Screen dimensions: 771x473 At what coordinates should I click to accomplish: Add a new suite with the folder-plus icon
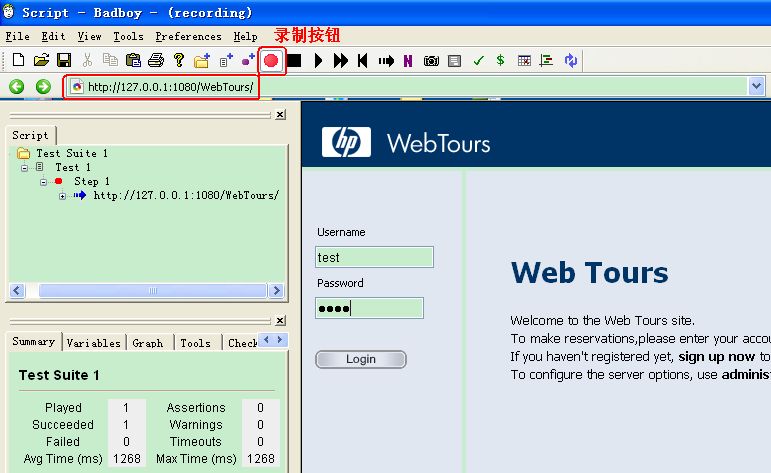(x=202, y=60)
